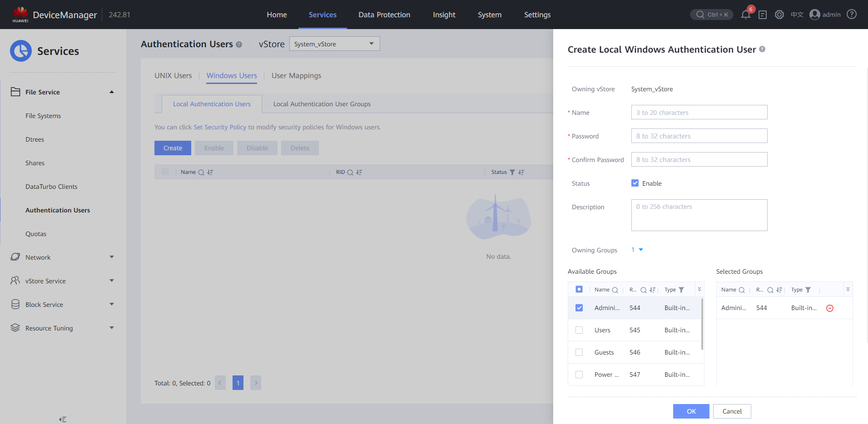Switch to the UNIX Users tab
The image size is (868, 424).
tap(173, 75)
